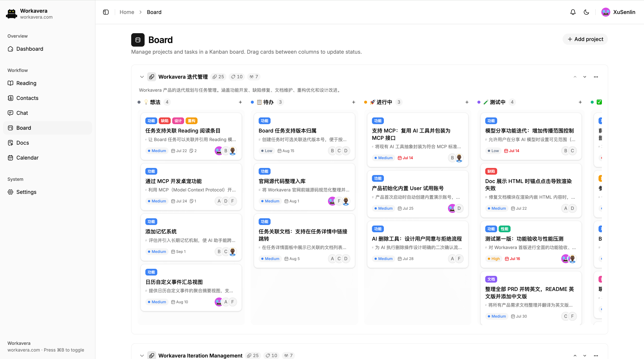Add a card to 想法 column
644x359 pixels.
[x=240, y=102]
